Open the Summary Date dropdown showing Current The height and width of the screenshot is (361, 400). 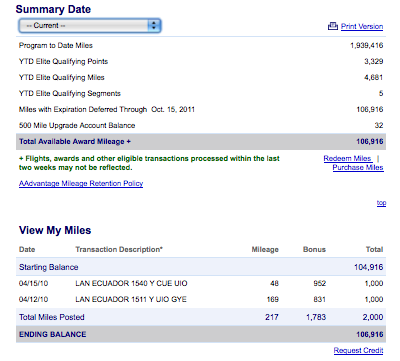tap(90, 26)
